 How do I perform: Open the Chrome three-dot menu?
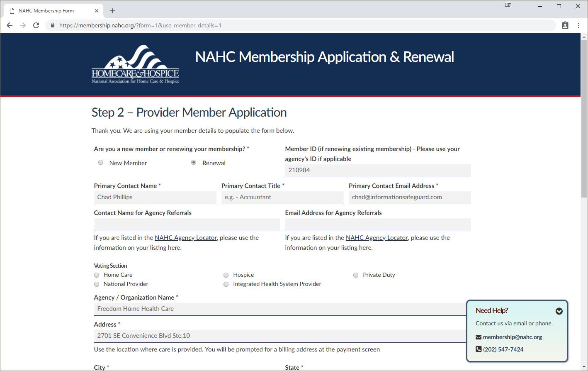[578, 25]
